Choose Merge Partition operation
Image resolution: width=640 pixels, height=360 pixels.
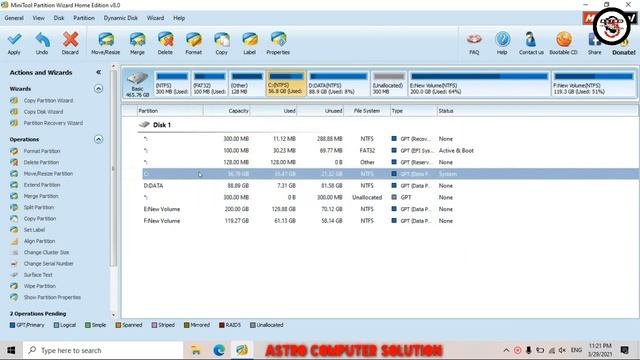click(41, 196)
